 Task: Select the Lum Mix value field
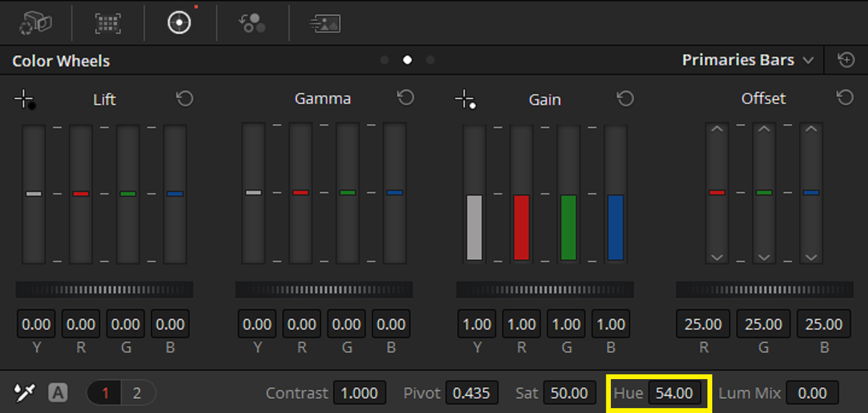pyautogui.click(x=812, y=393)
